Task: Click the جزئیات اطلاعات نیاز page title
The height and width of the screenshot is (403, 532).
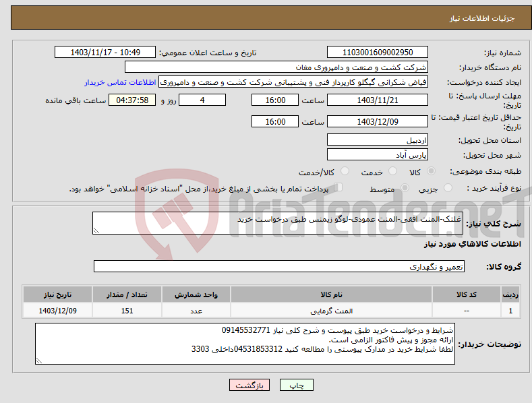Action: coord(482,18)
